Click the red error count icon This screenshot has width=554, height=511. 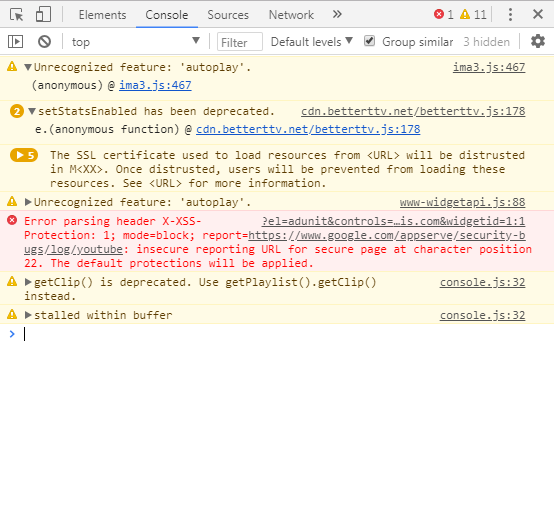439,14
